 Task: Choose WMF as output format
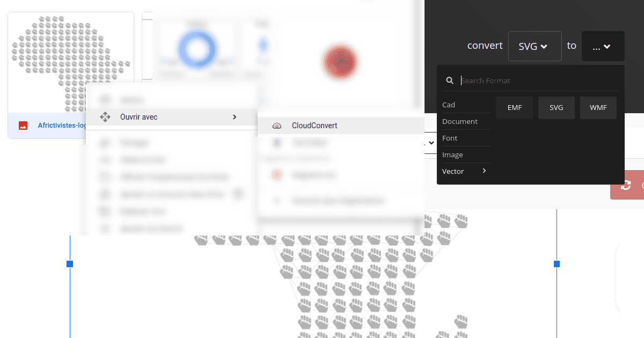(598, 107)
